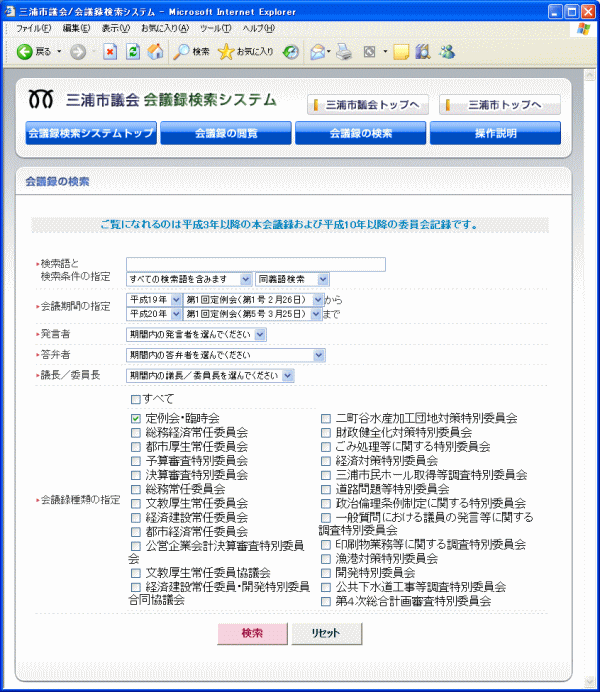
Task: Open the ヘルプ menu
Action: [x=259, y=29]
